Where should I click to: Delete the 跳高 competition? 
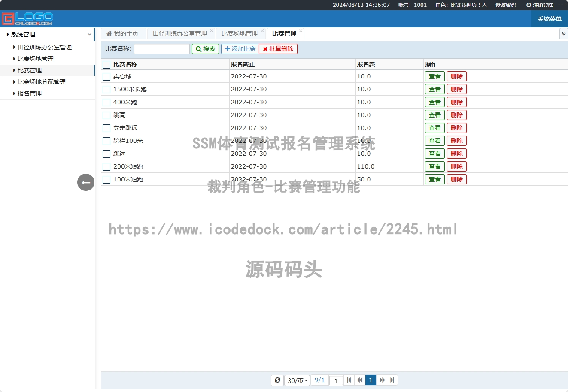point(457,115)
